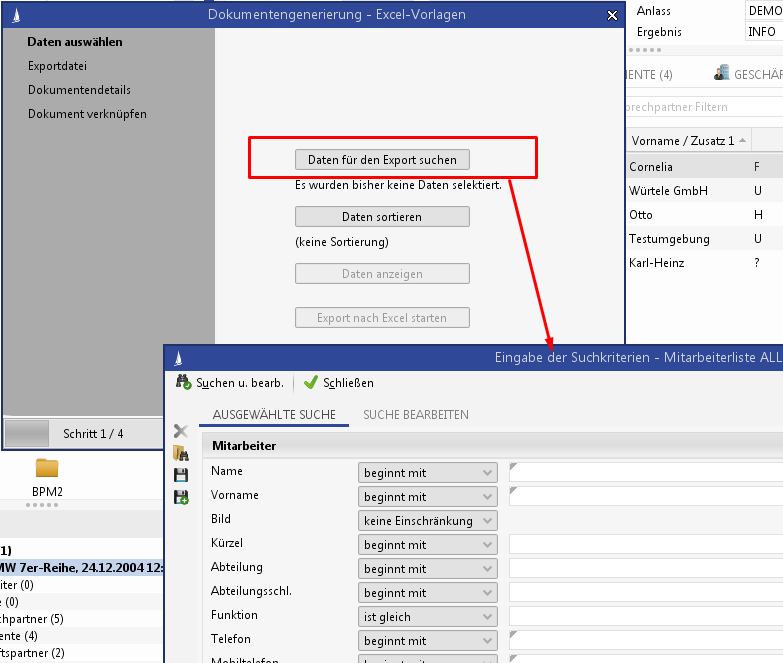Open the Name condition dropdown

pos(428,473)
